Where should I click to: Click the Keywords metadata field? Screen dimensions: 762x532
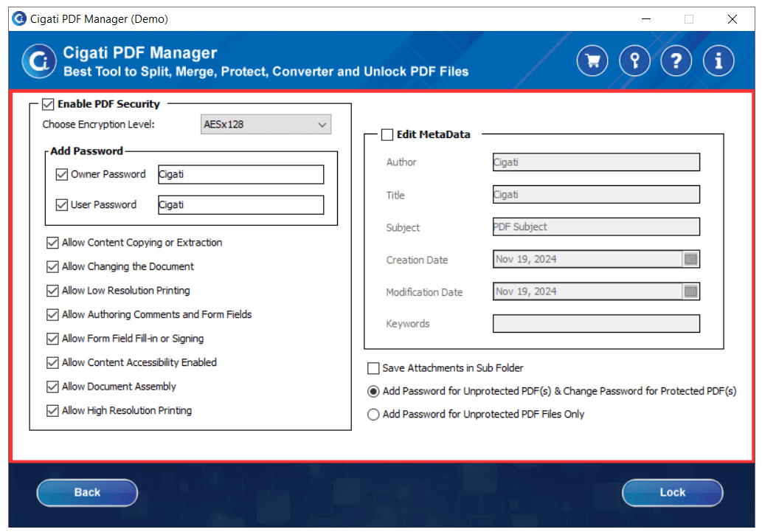point(596,324)
